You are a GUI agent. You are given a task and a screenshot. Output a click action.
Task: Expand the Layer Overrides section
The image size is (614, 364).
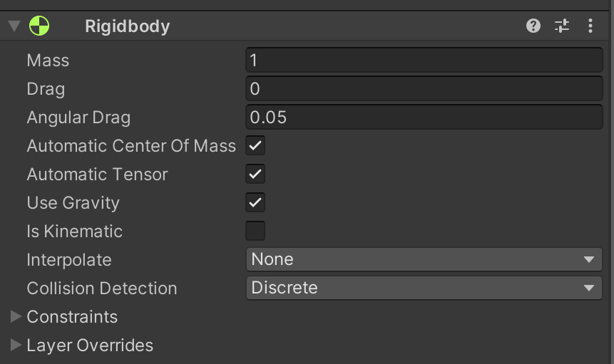click(16, 345)
